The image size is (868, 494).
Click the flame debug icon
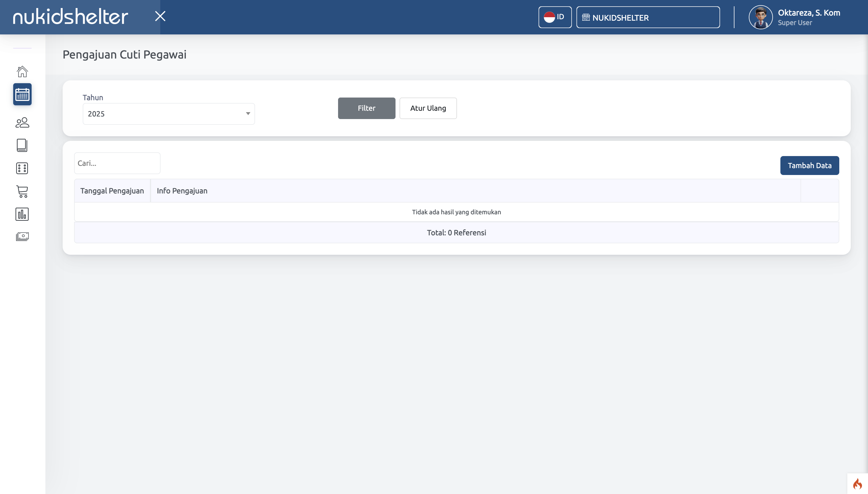click(857, 484)
